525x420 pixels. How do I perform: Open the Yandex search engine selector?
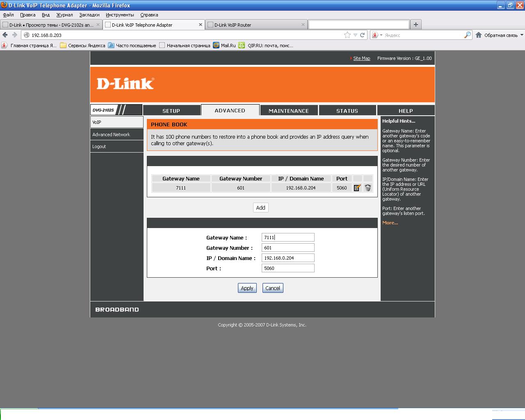click(x=377, y=35)
